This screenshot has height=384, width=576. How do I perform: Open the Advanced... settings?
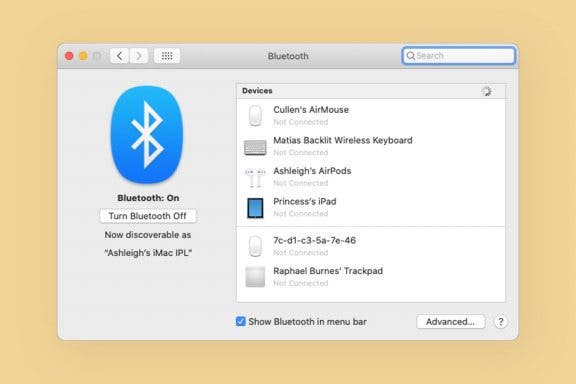point(450,322)
